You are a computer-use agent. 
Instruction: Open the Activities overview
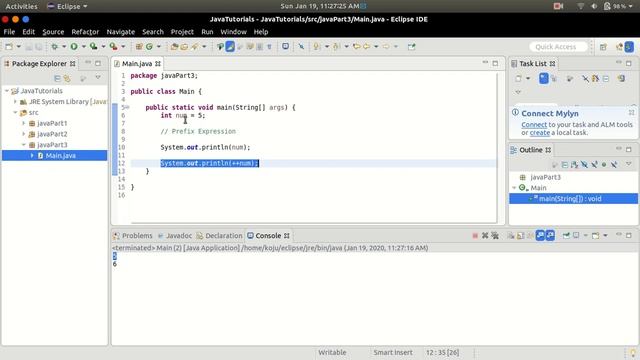21,6
